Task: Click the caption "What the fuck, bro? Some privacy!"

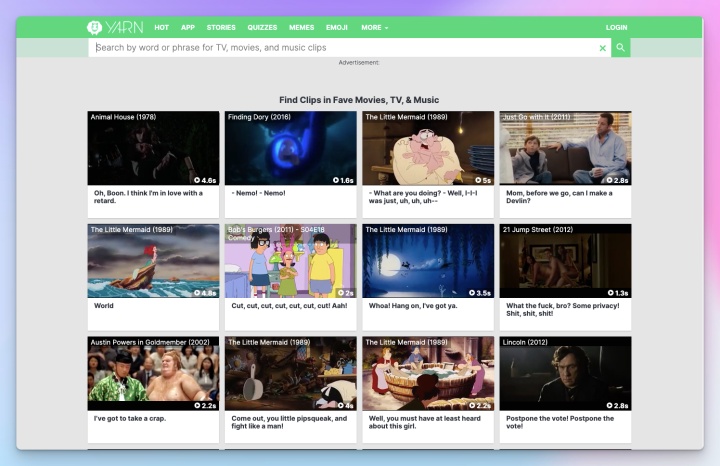Action: (562, 310)
